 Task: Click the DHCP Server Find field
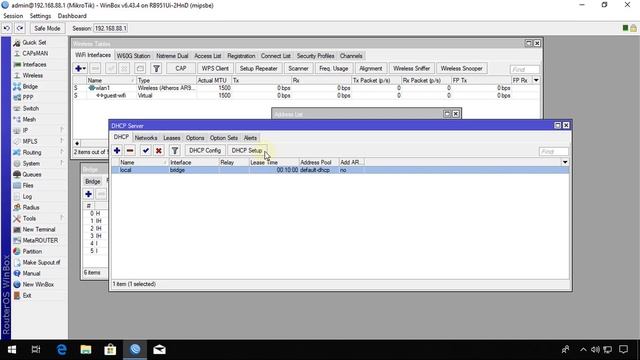[553, 151]
